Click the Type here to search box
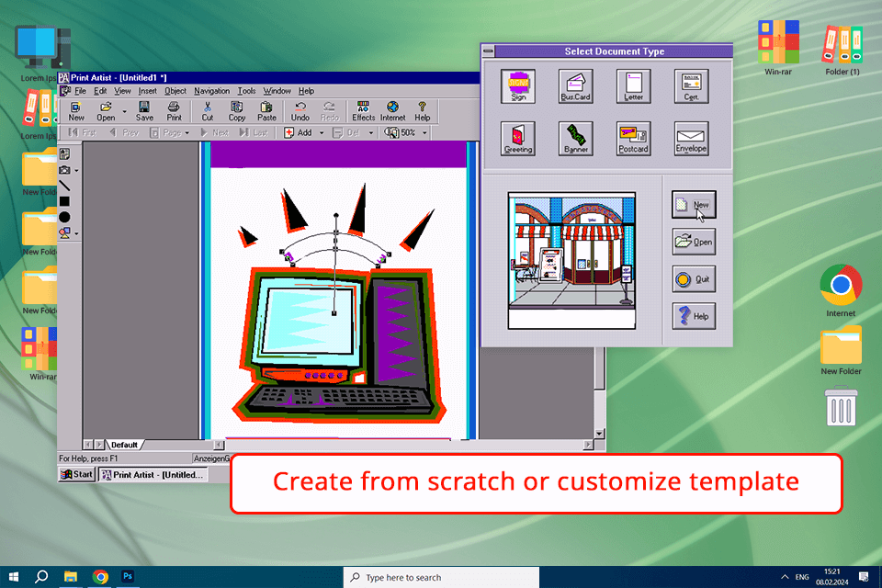882x588 pixels. 441,577
